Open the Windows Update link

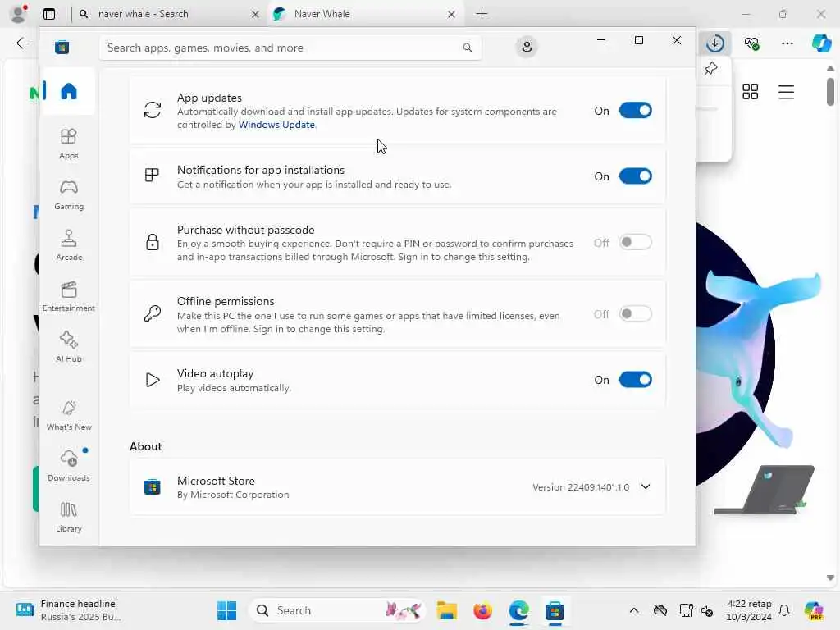(x=276, y=125)
